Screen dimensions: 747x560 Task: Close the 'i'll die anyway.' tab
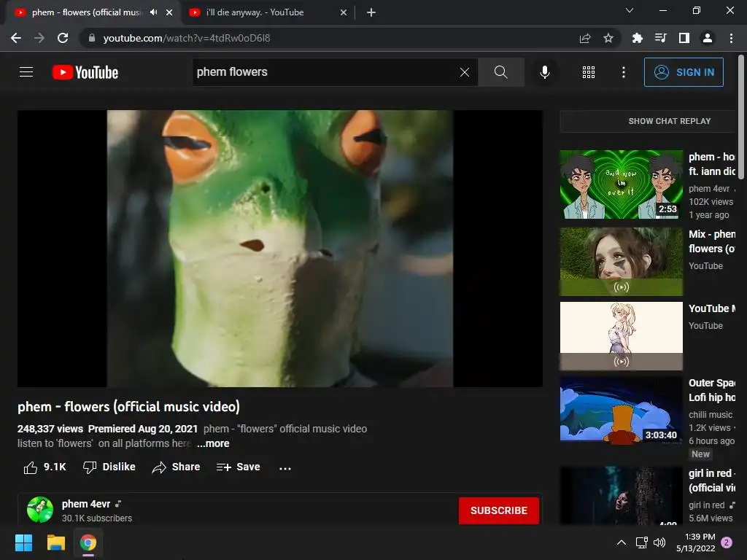tap(344, 12)
